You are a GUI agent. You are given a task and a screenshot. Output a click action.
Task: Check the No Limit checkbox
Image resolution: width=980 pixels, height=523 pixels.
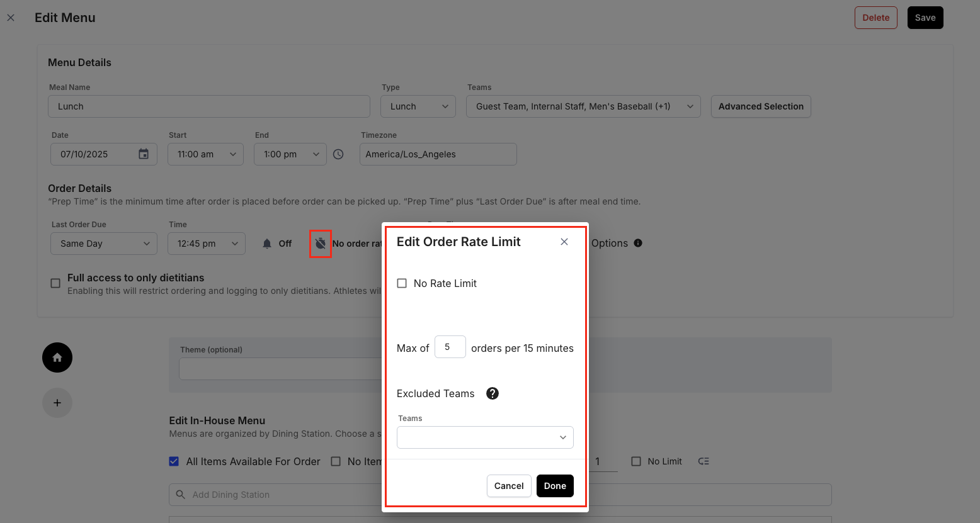point(636,461)
